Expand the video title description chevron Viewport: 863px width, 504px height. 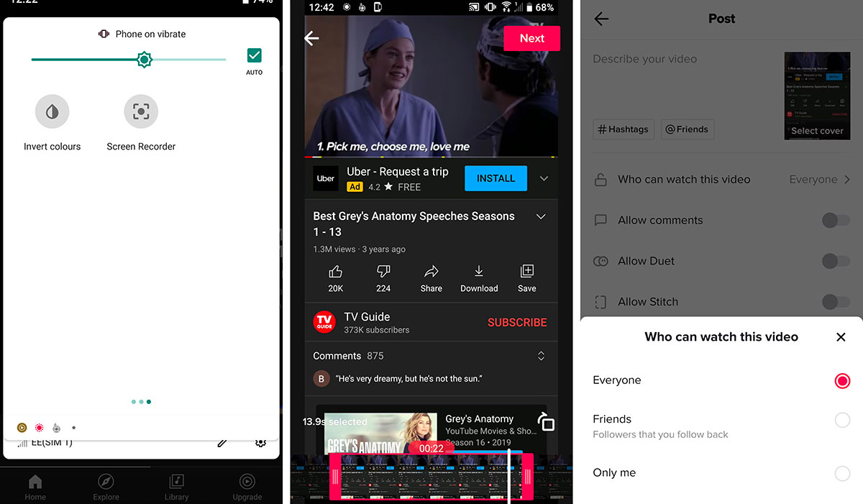pos(542,217)
